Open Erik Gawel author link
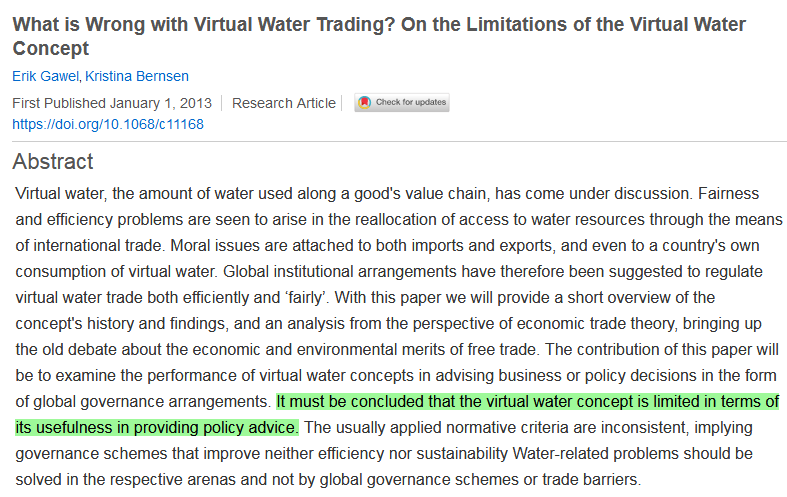787x497 pixels. [46, 76]
